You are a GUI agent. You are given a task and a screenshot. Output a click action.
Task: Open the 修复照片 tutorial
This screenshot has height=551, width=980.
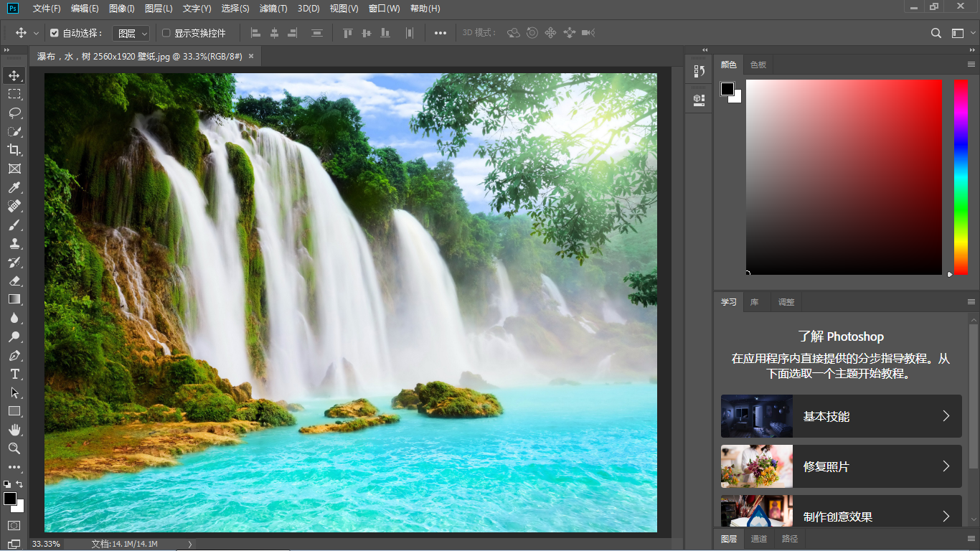pos(842,466)
